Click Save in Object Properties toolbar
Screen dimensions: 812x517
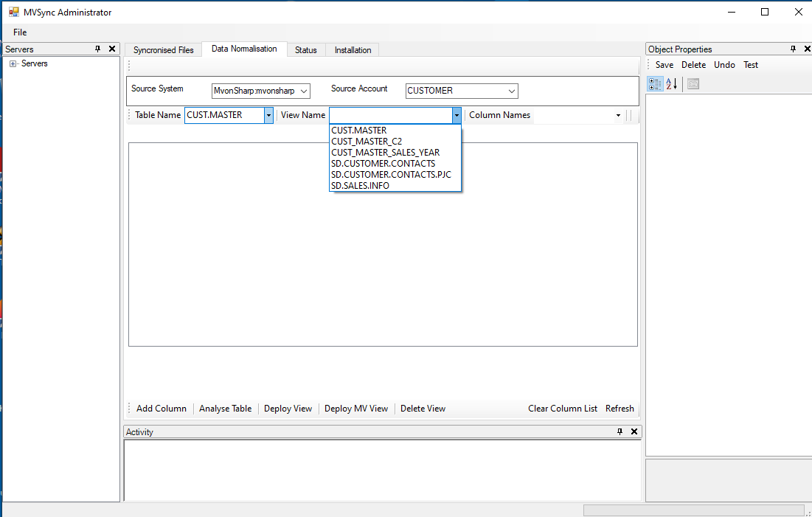[x=664, y=65]
